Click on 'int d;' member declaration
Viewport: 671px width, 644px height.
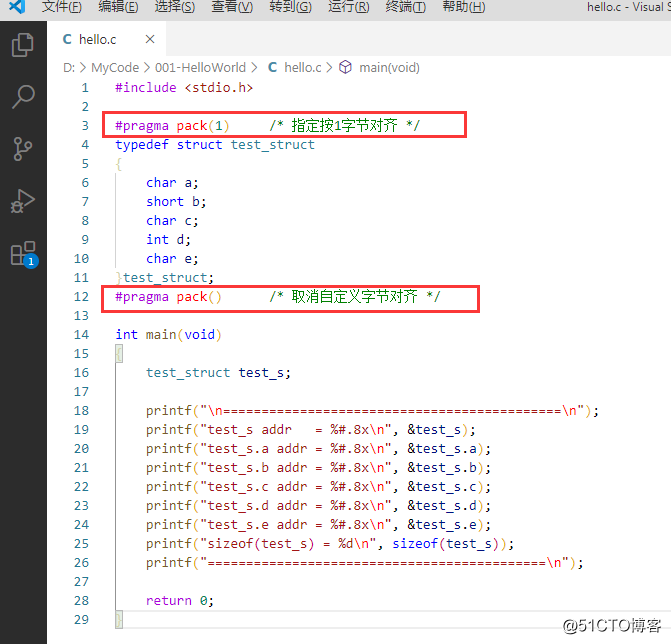[x=168, y=240]
